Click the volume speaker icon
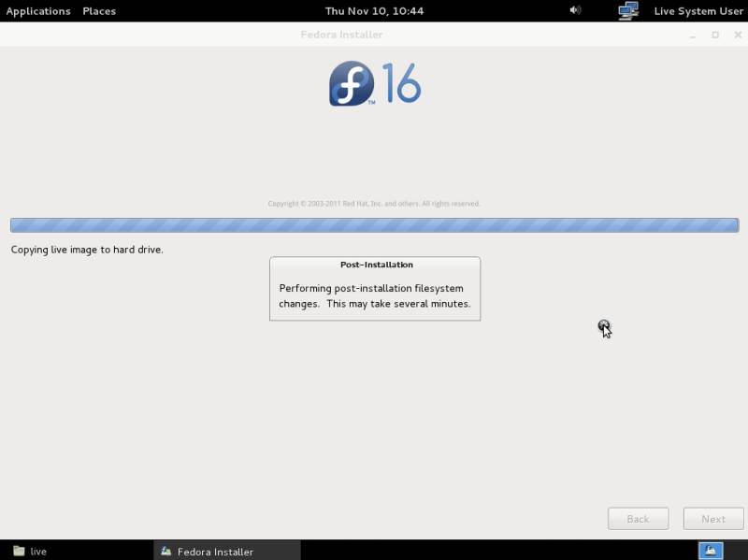The image size is (748, 560). coord(575,10)
